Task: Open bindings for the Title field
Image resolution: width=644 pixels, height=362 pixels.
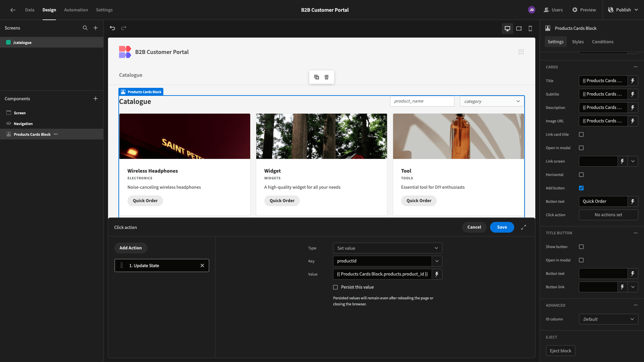Action: 633,81
